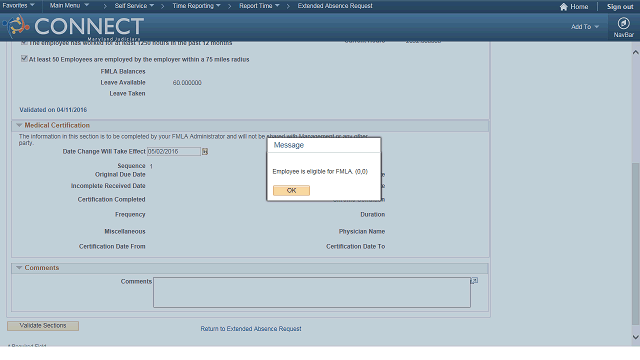Screen dimensions: 640x360
Task: Follow Return to Extended Absence Request link
Action: click(x=251, y=329)
